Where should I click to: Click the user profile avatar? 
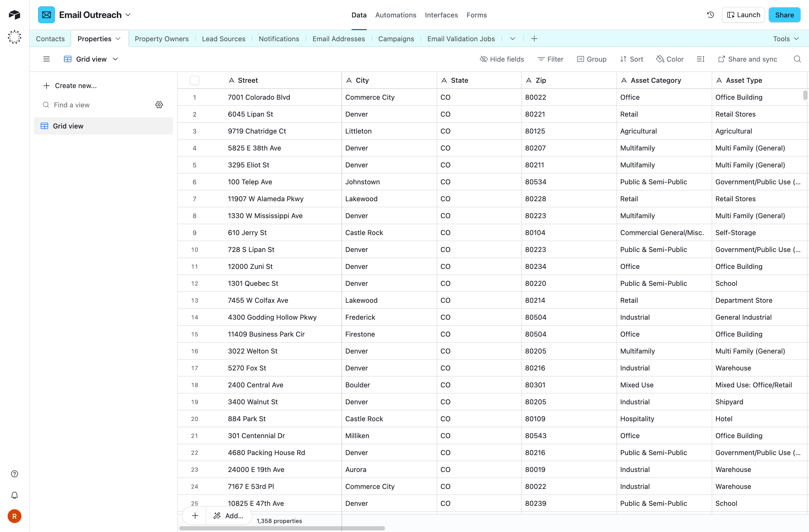14,516
